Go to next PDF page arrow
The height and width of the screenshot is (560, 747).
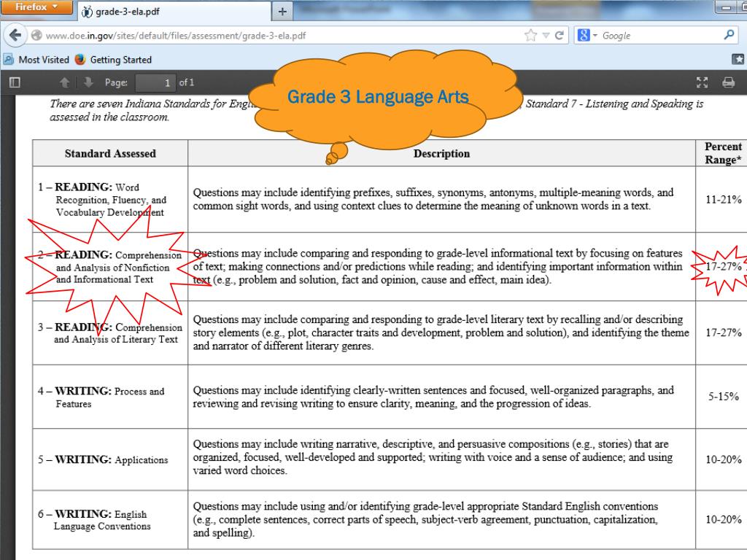coord(88,82)
